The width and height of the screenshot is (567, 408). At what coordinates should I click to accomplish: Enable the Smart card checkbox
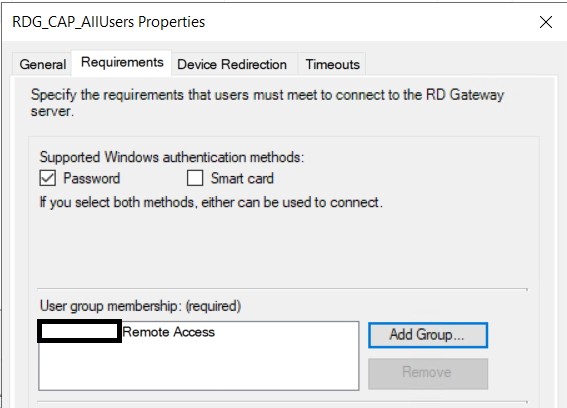coord(195,178)
